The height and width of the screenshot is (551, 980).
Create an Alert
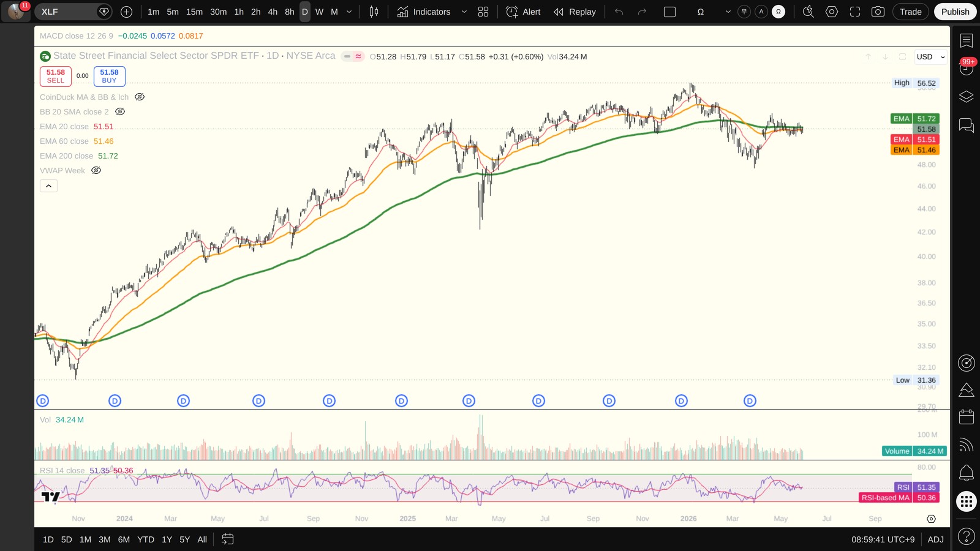click(x=524, y=12)
